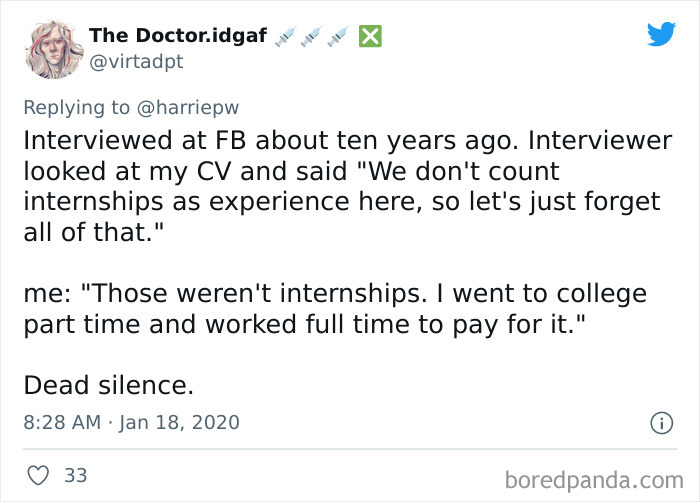Image resolution: width=700 pixels, height=502 pixels.
Task: Click the green cross mark emoji
Action: (370, 36)
